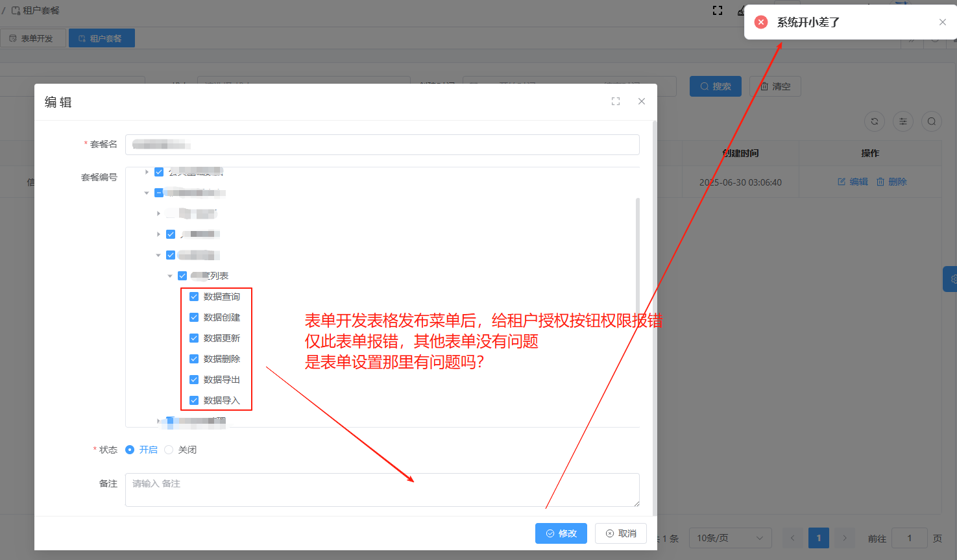
Task: Toggle the 数据导出 checkbox
Action: [194, 380]
